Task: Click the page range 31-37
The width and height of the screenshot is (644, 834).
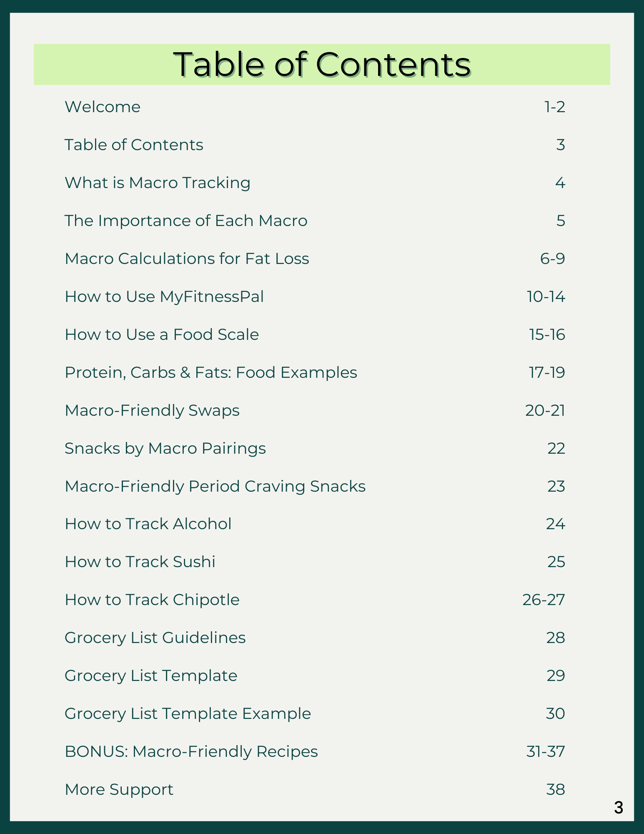Action: pyautogui.click(x=546, y=752)
